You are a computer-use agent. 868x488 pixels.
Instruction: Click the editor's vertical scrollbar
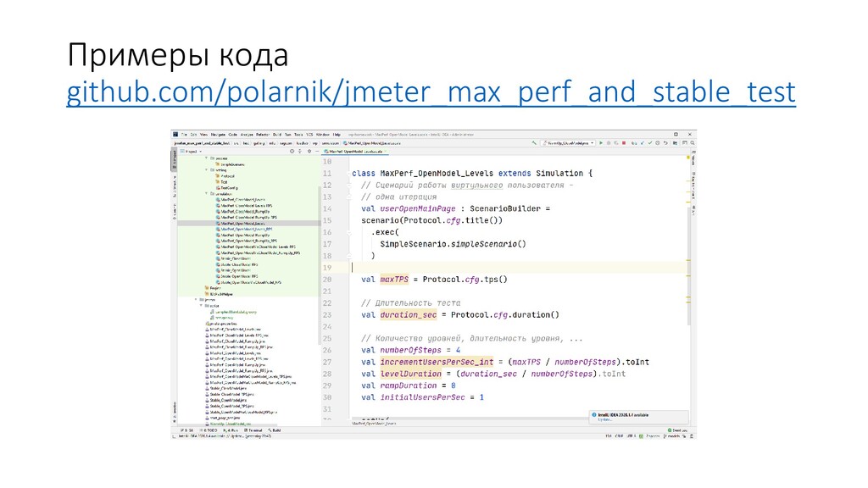(x=688, y=265)
